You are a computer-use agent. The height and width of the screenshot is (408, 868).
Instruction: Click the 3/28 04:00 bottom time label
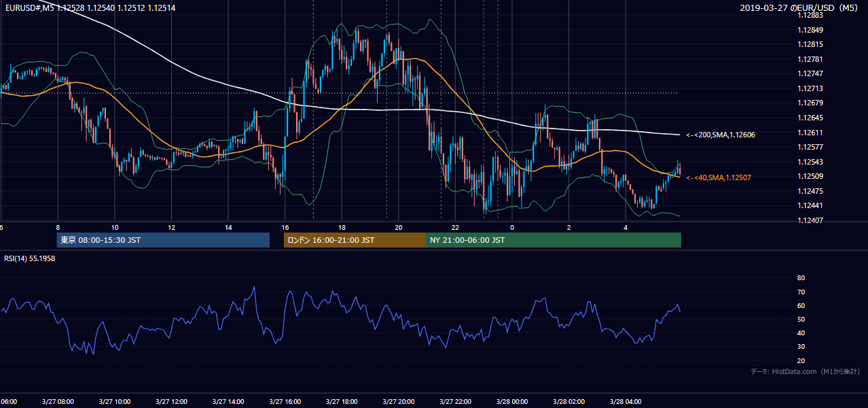coord(626,402)
